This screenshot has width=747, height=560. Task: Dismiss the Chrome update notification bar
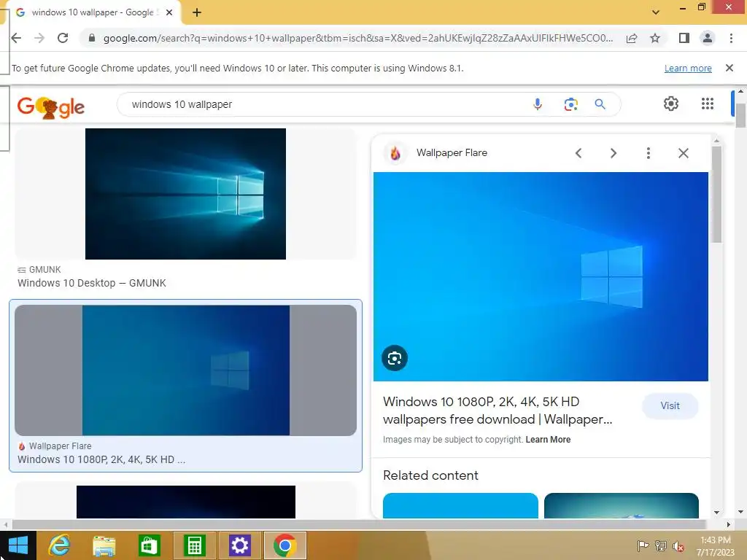tap(729, 68)
